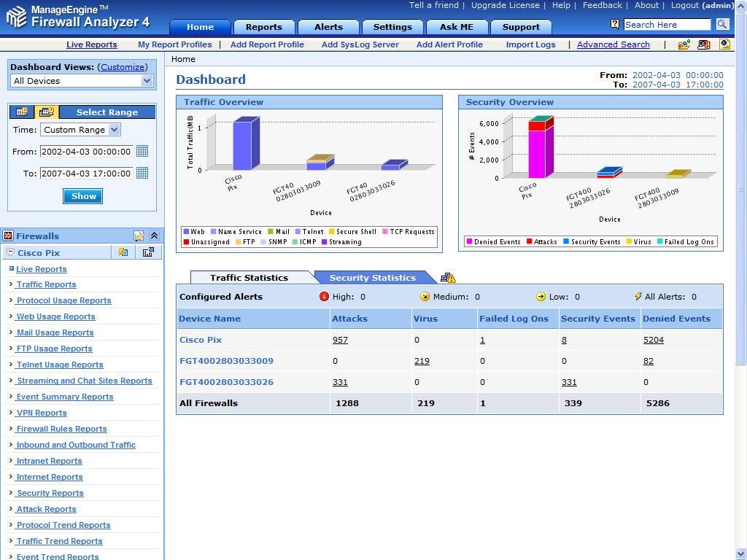The width and height of the screenshot is (747, 560).
Task: Click the Medium alerts yellow icon
Action: point(425,297)
